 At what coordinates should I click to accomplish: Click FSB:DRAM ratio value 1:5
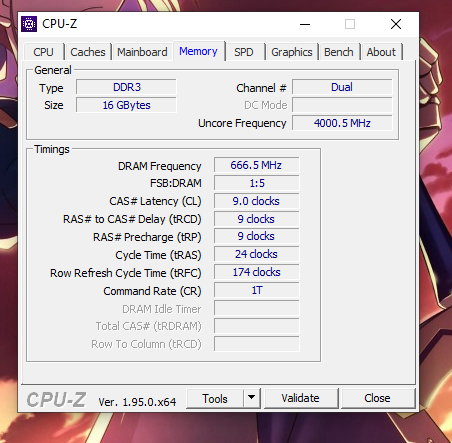point(256,183)
